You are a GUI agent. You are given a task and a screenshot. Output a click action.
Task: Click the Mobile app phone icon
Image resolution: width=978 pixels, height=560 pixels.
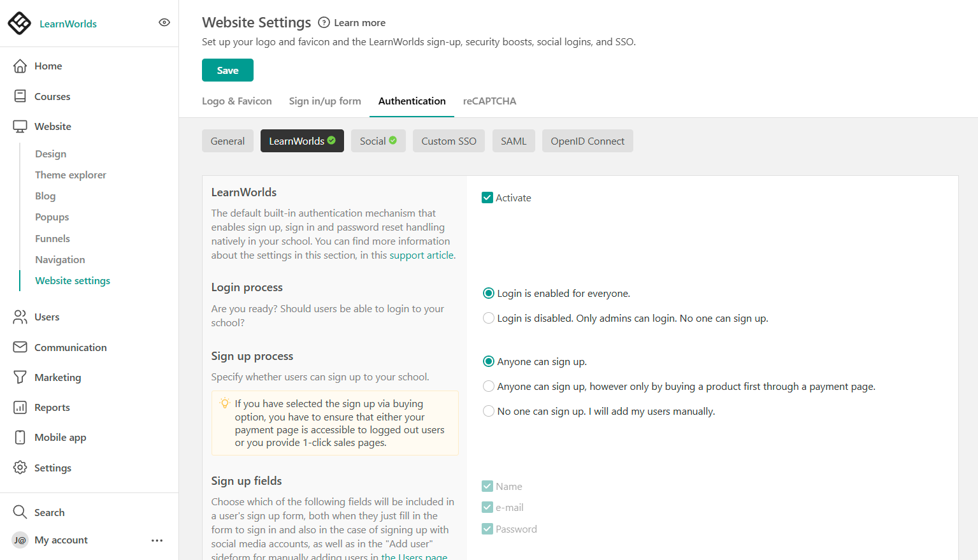tap(20, 437)
